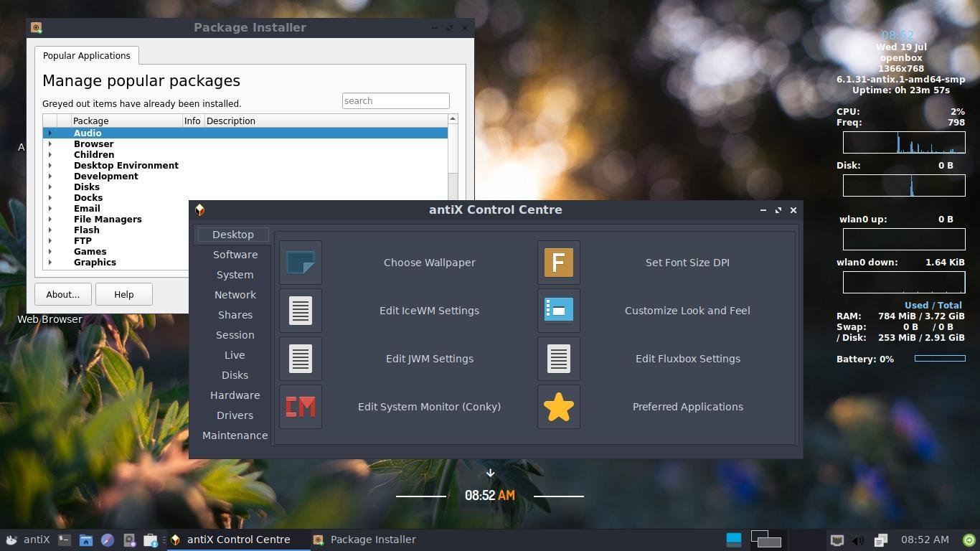Click the Package Installer title bar icon

tap(36, 27)
